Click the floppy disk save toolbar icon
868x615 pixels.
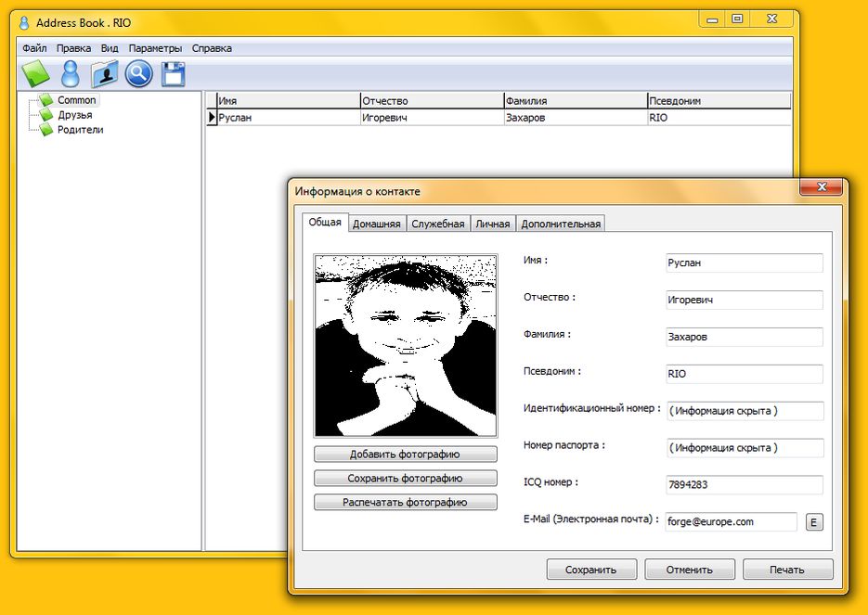[x=173, y=73]
